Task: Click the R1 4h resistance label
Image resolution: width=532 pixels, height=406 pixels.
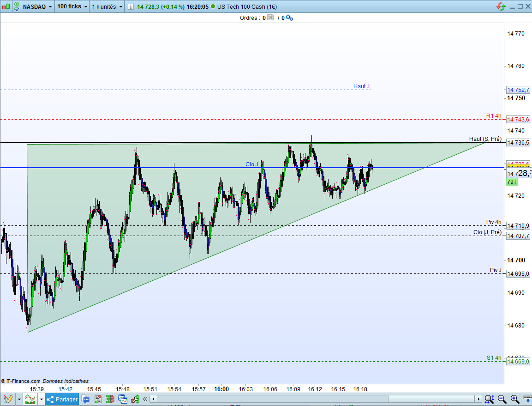Action: point(494,116)
